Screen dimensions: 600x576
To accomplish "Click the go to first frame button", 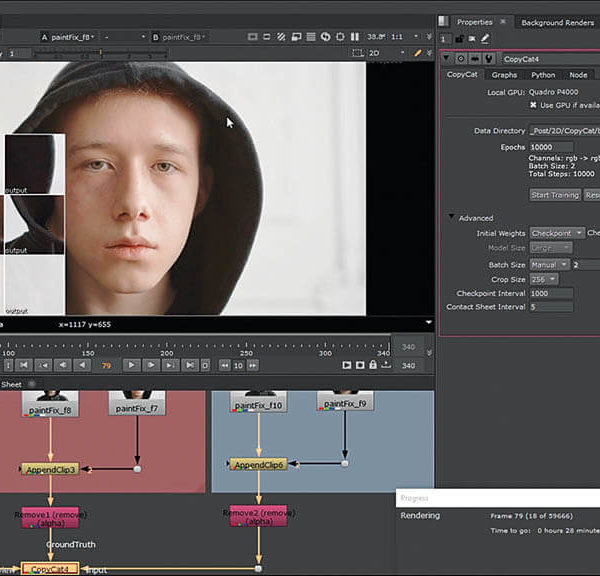I will (24, 365).
